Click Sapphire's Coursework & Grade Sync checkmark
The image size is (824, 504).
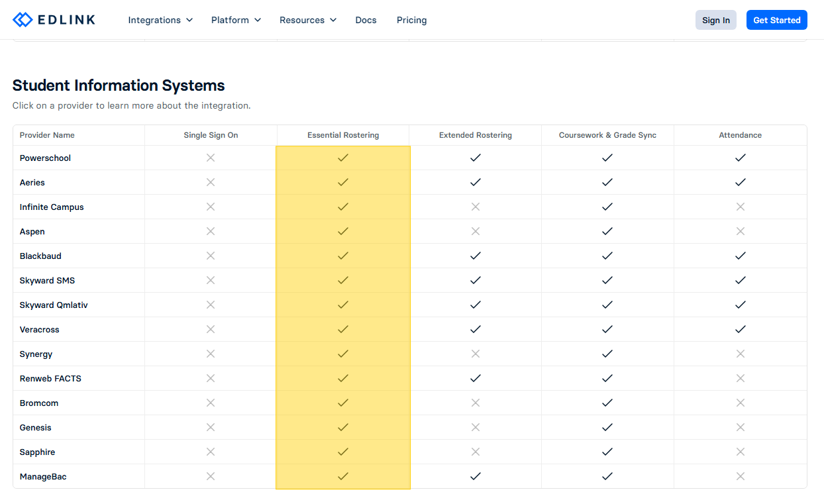pos(607,452)
